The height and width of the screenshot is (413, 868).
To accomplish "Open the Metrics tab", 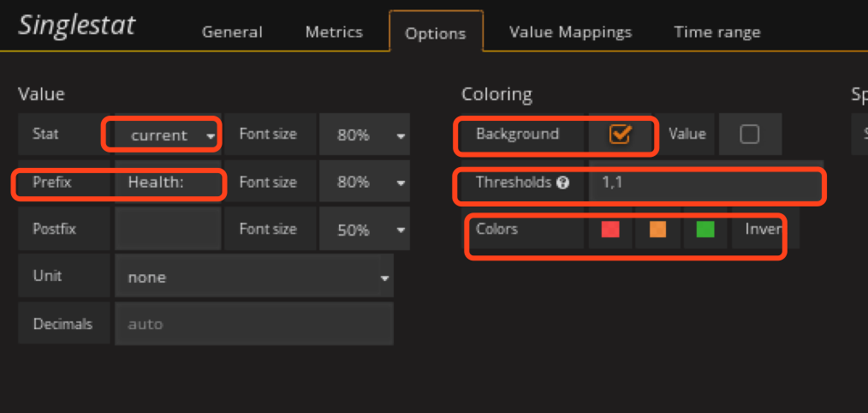I will (334, 33).
